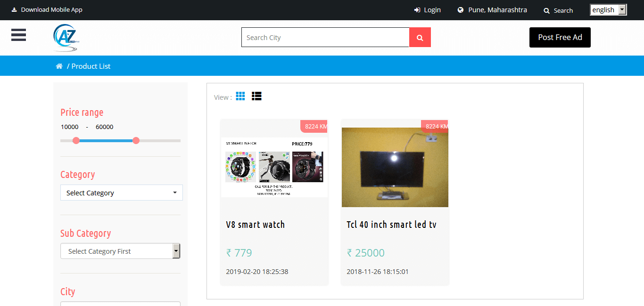644x306 pixels.
Task: Click the maximum price value 60000
Action: pos(105,127)
